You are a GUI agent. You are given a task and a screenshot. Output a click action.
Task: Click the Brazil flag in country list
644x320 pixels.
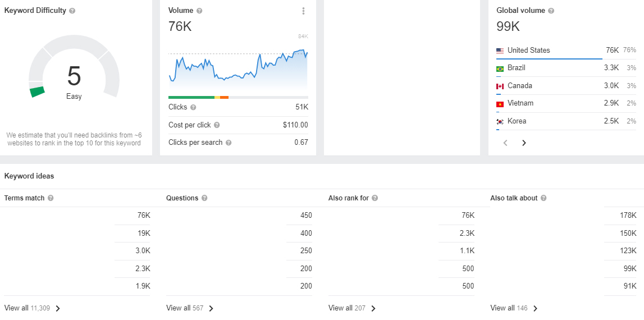pyautogui.click(x=500, y=68)
